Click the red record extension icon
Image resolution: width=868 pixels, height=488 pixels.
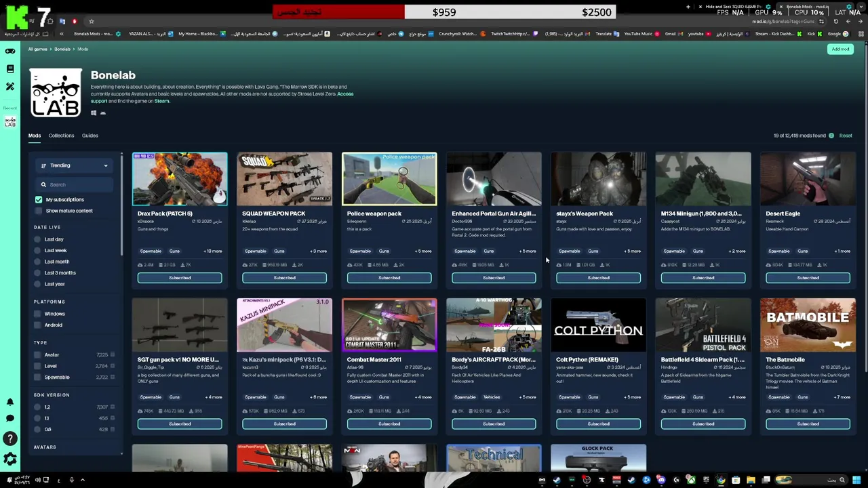tap(75, 21)
